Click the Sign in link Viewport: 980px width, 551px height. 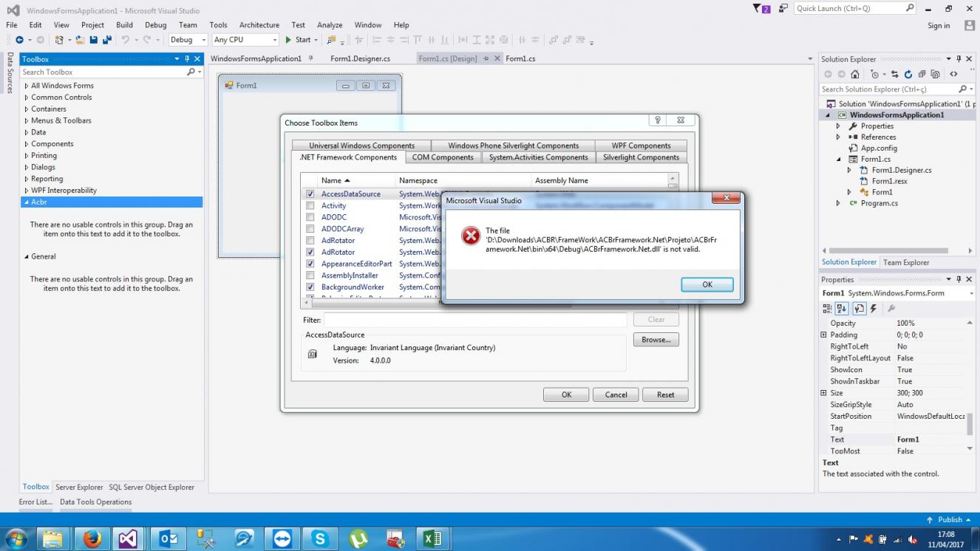[939, 26]
